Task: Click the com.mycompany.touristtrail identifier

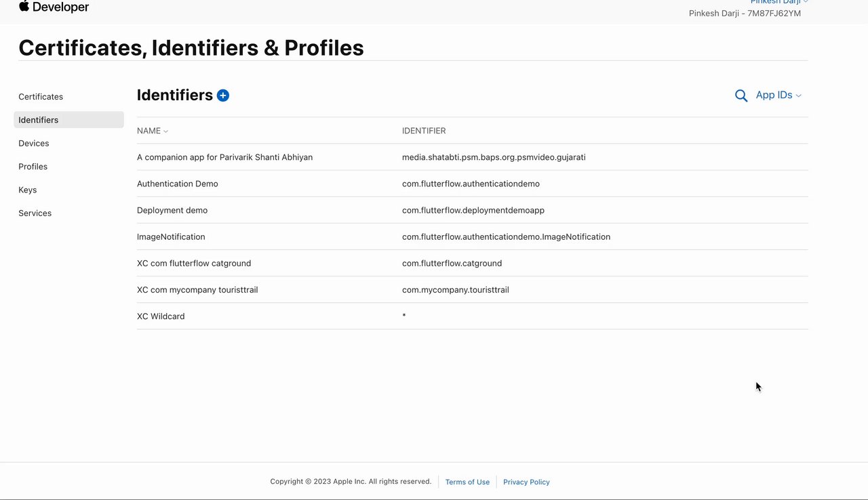Action: (x=455, y=290)
